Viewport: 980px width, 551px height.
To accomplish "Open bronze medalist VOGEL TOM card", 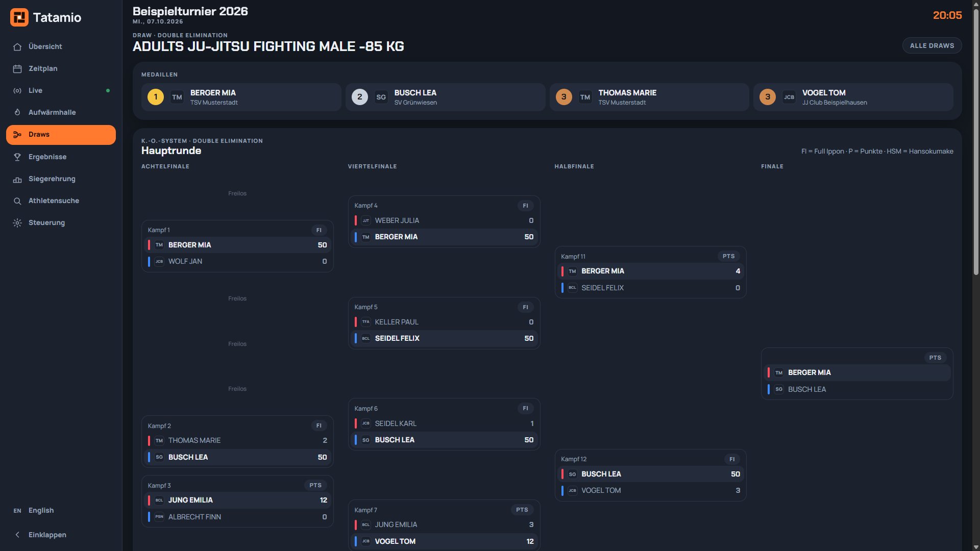I will point(853,97).
